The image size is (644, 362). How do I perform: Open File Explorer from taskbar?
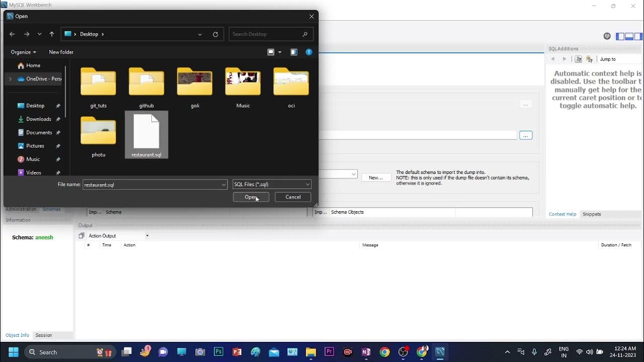coord(311,352)
